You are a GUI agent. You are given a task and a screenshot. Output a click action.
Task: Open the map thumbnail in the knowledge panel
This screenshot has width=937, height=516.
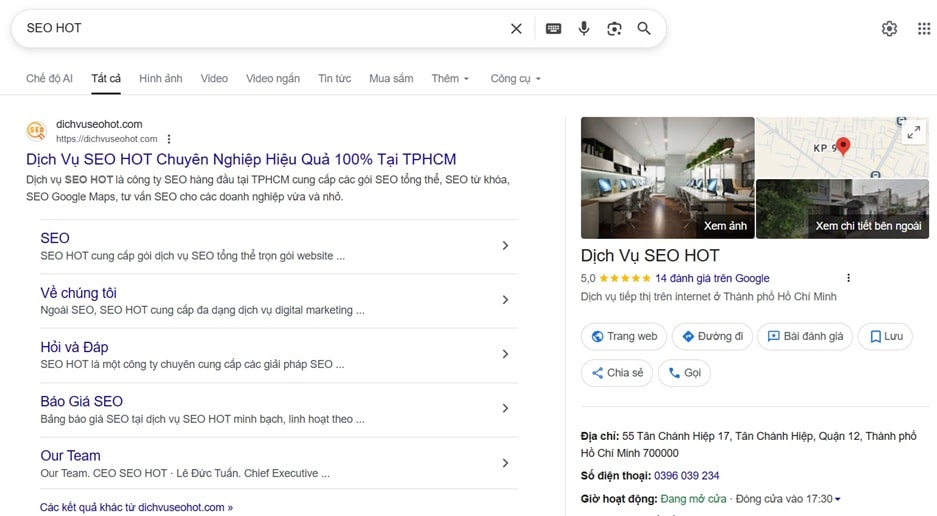[843, 147]
